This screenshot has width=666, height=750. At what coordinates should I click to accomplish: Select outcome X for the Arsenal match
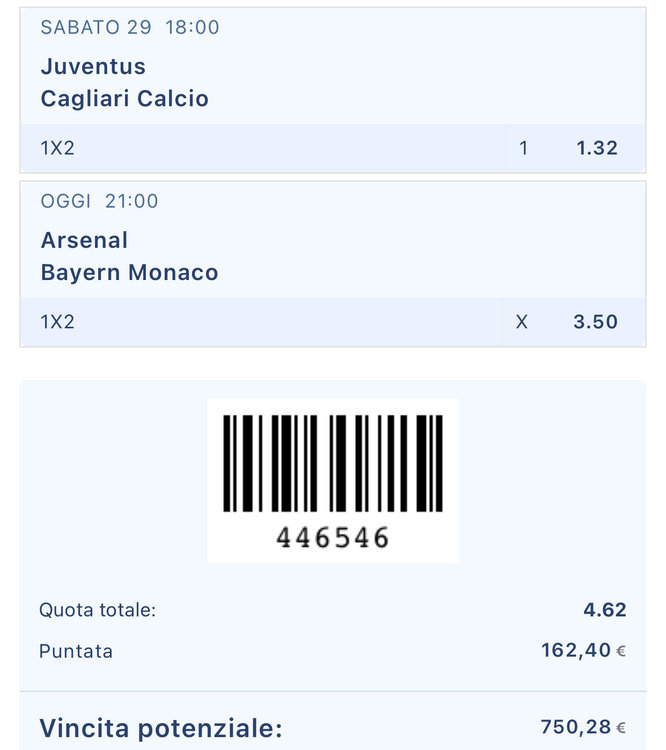521,322
